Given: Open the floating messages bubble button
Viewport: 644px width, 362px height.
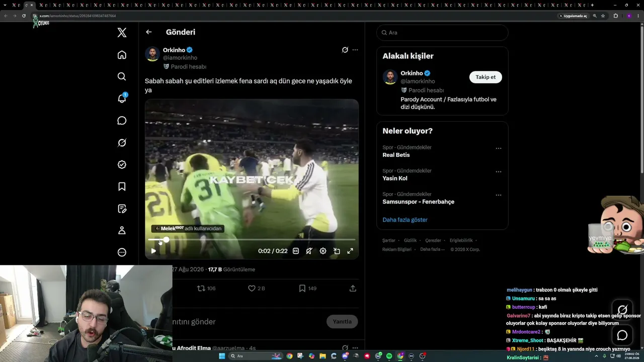Looking at the screenshot, I should pyautogui.click(x=622, y=335).
